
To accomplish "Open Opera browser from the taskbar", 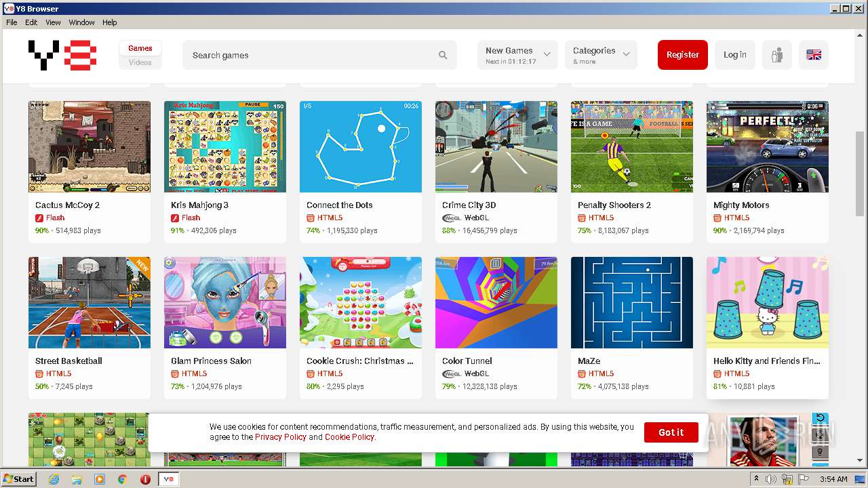I will tap(145, 479).
